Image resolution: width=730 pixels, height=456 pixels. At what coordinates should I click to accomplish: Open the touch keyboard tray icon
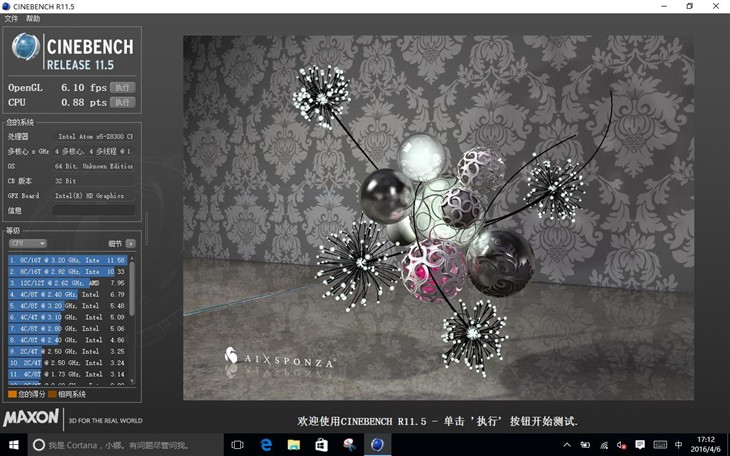click(660, 445)
